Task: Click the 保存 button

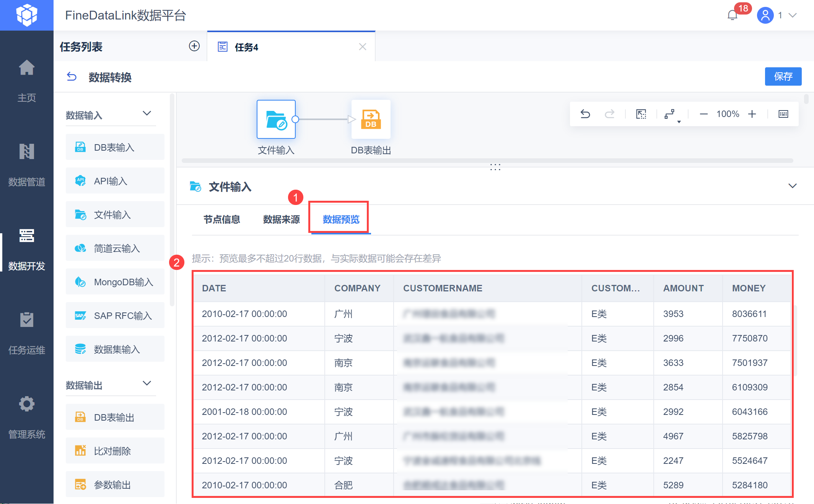Action: point(783,76)
